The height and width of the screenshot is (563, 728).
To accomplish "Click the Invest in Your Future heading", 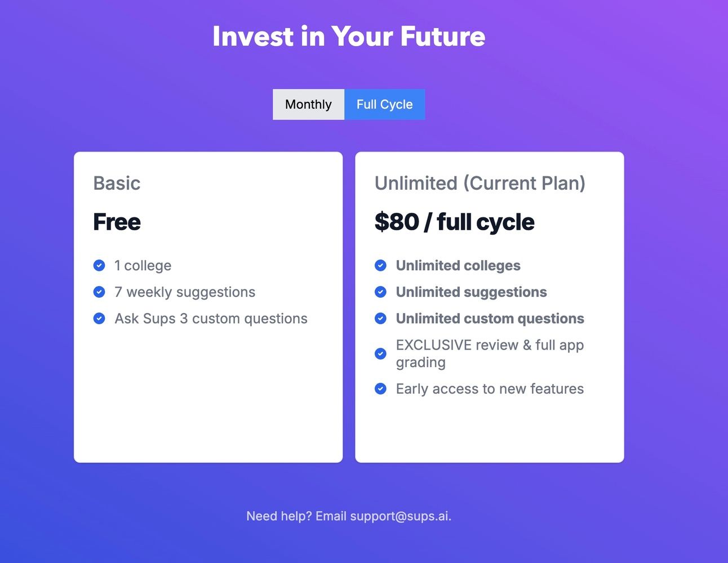I will click(x=349, y=36).
